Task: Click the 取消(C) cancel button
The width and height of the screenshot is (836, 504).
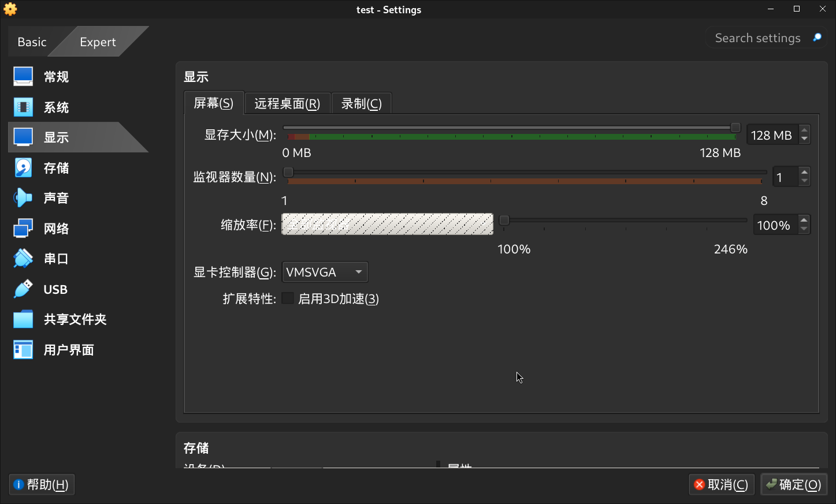Action: (722, 484)
